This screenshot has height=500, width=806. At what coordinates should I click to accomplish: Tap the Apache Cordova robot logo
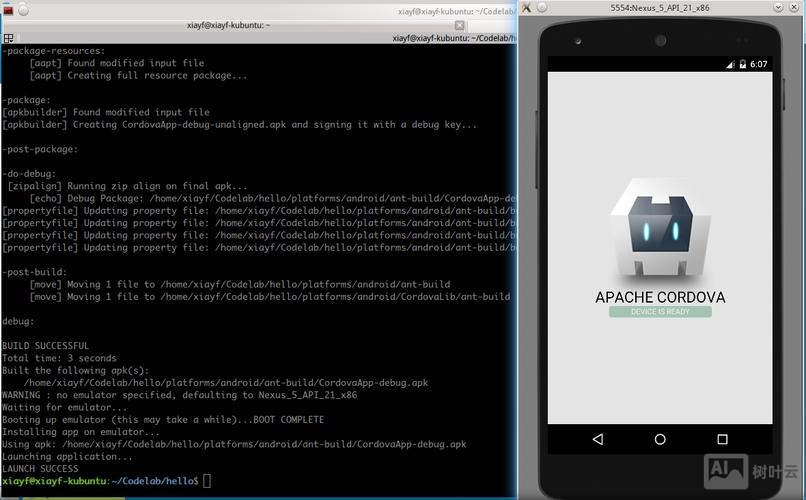pos(659,231)
